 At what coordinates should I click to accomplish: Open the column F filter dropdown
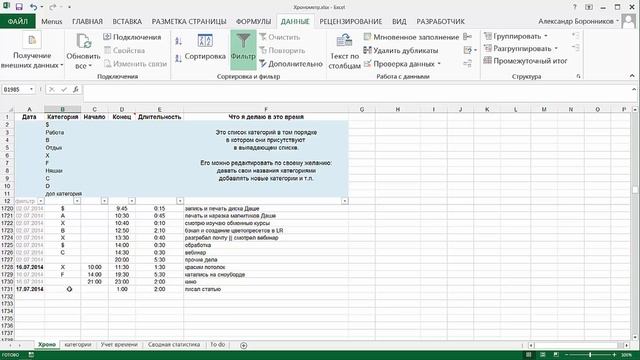click(x=345, y=201)
